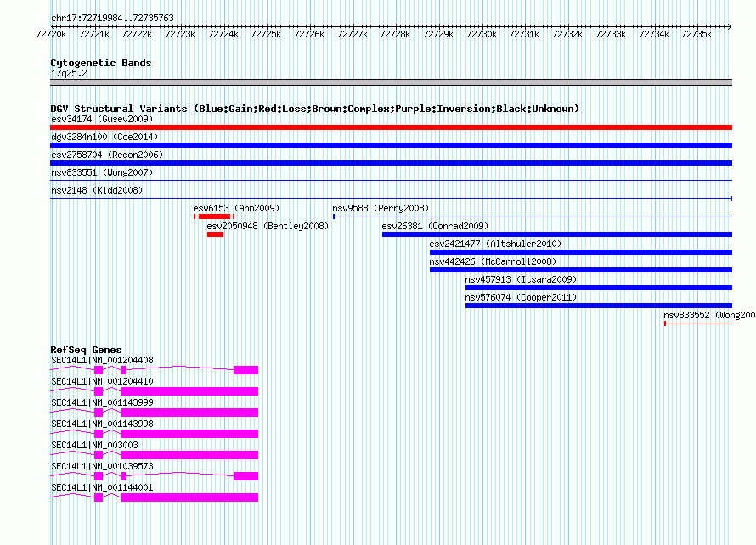Click the 72727k ruler tick label
756x545 pixels.
[x=353, y=34]
